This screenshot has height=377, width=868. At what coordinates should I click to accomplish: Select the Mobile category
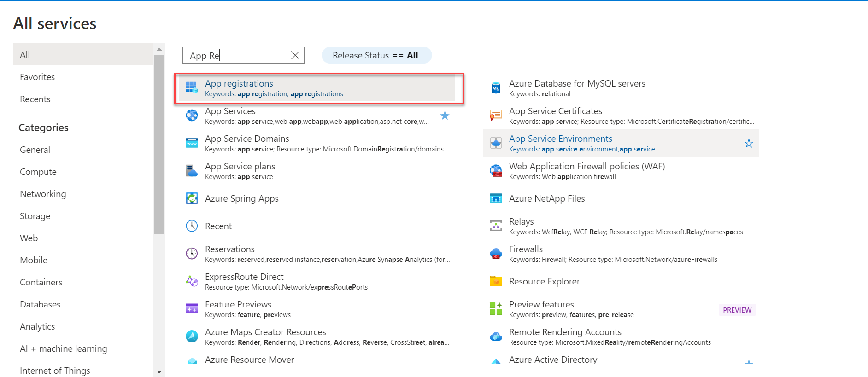pyautogui.click(x=34, y=260)
